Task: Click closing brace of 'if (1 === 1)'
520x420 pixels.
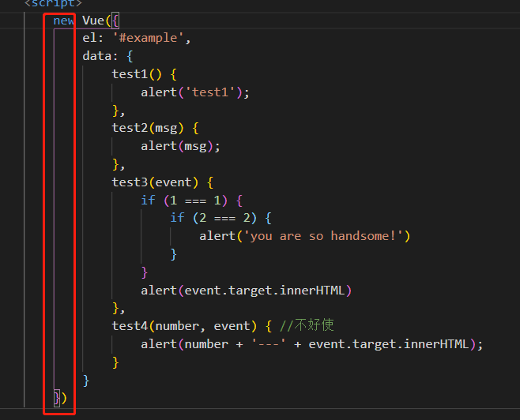Action: (145, 272)
